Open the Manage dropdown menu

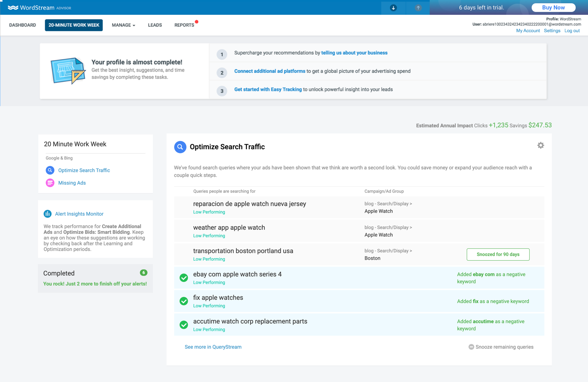123,25
